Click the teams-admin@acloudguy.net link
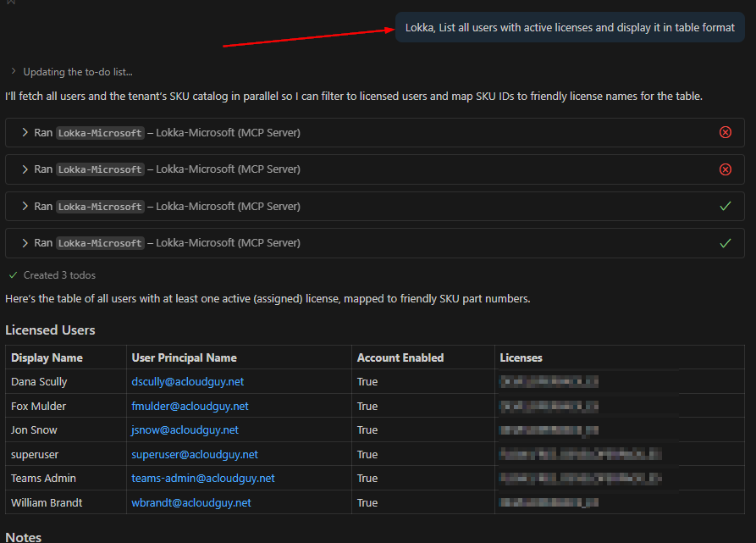Image resolution: width=756 pixels, height=543 pixels. (x=203, y=479)
